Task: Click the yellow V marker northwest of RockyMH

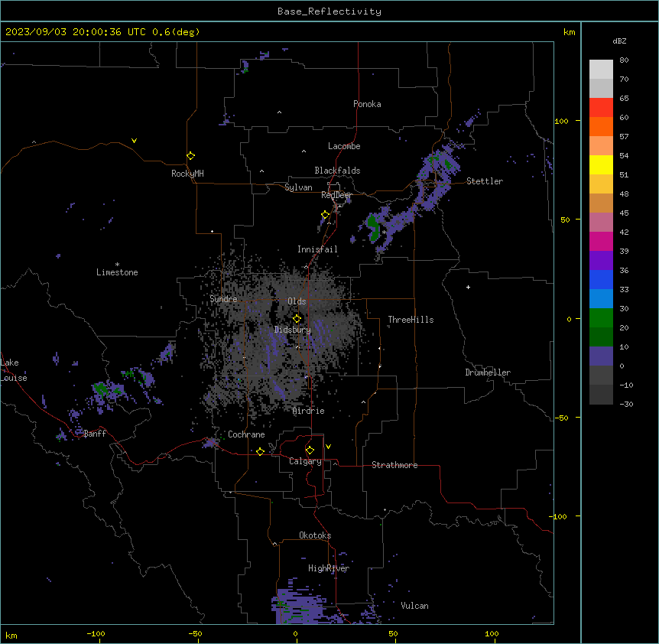Action: click(x=134, y=141)
